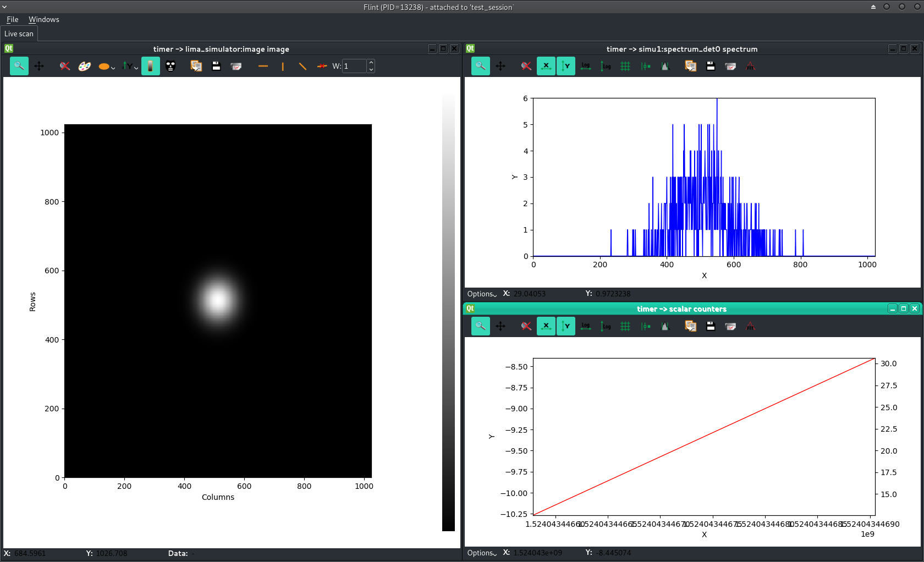This screenshot has width=924, height=562.
Task: Save the spectrum plot
Action: (x=711, y=66)
